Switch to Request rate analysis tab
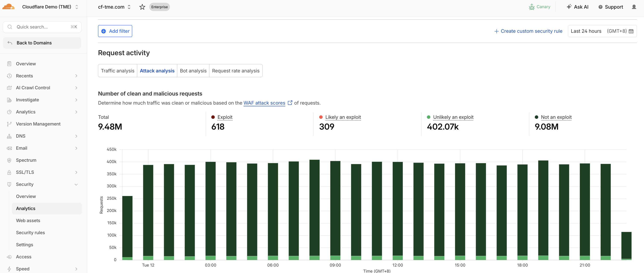This screenshot has width=644, height=273. (x=236, y=71)
